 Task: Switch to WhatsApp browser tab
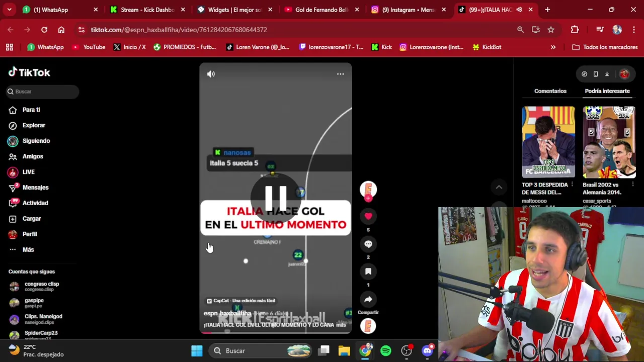coord(60,10)
